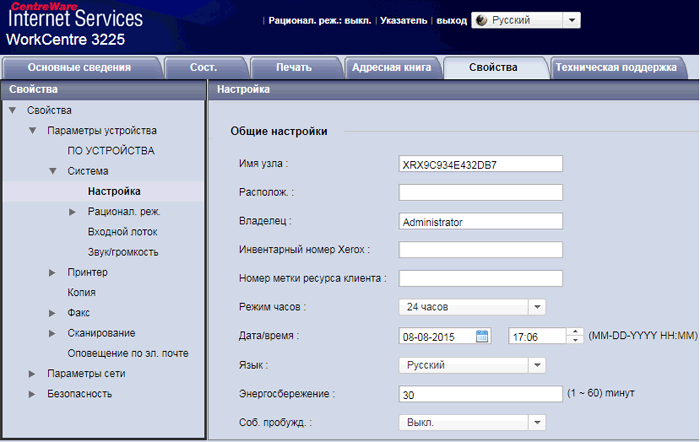Increase time with the up spinner arrow
Screen dimensions: 700x442
(575, 332)
